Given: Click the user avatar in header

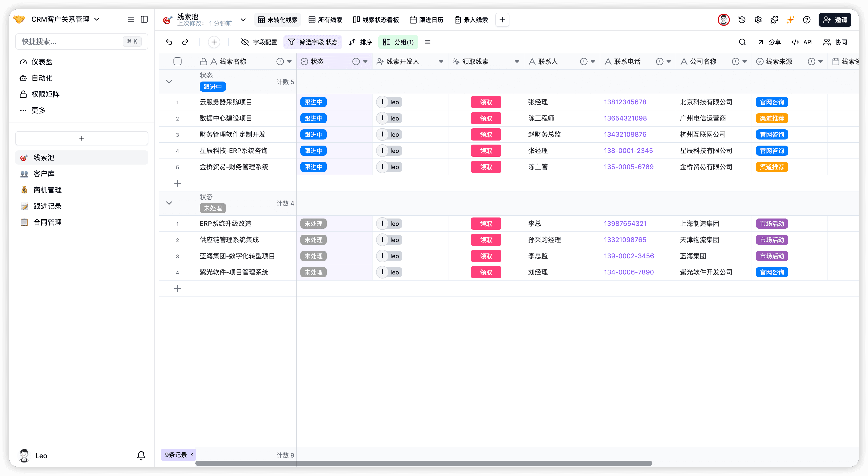Looking at the screenshot, I should coord(724,20).
